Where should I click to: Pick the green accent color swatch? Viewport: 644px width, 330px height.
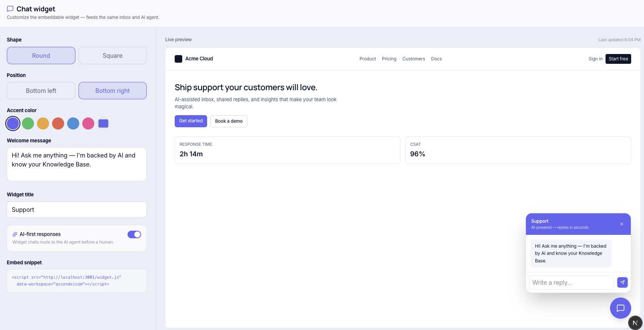tap(28, 123)
